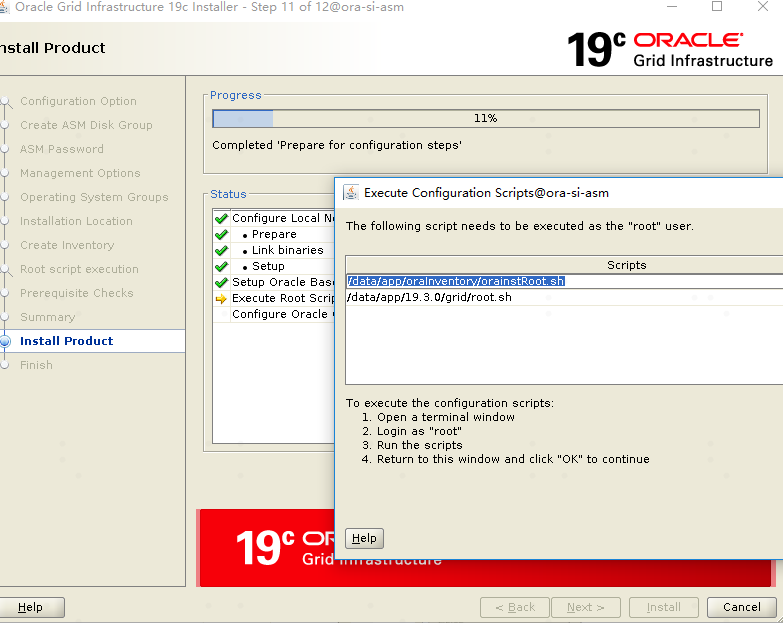The image size is (783, 623).
Task: Click Configure Oracle status row
Action: pyautogui.click(x=275, y=314)
